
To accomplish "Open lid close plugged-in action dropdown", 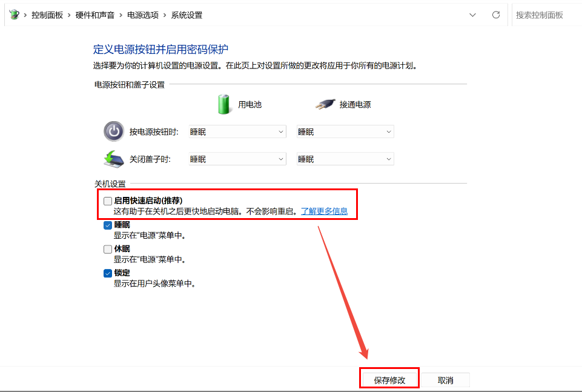I will click(x=345, y=159).
